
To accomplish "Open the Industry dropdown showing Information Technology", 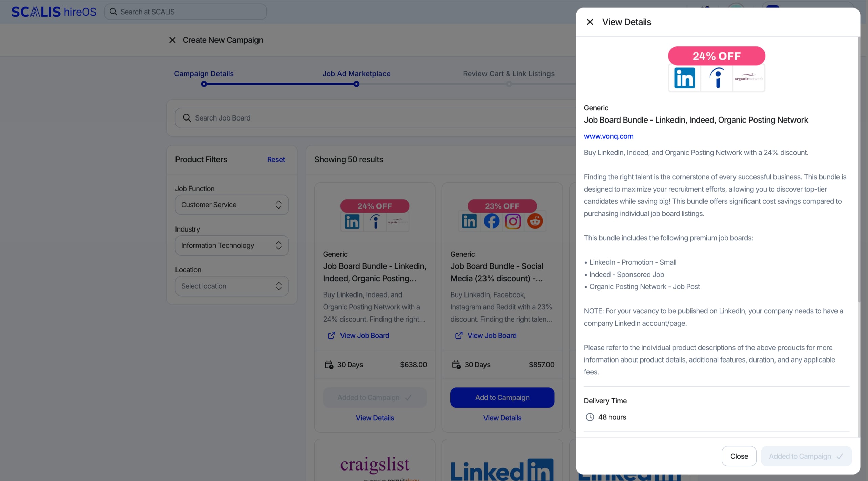I will click(x=232, y=245).
